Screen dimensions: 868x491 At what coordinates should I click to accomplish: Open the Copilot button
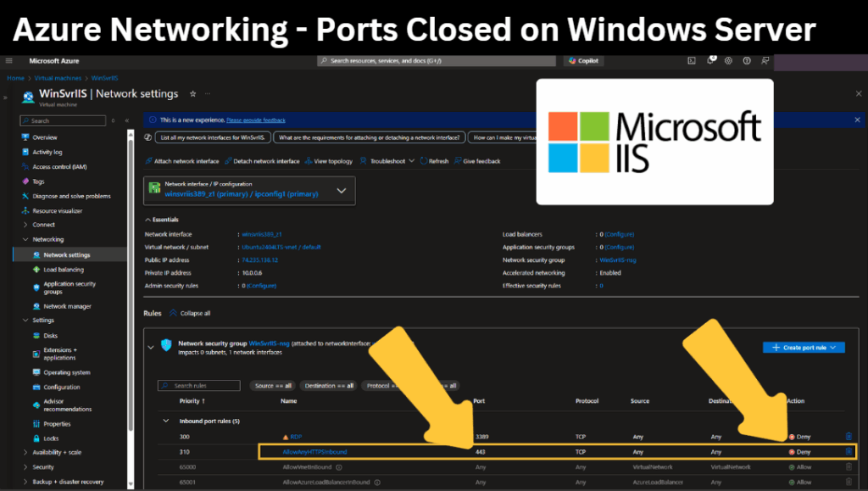[583, 61]
